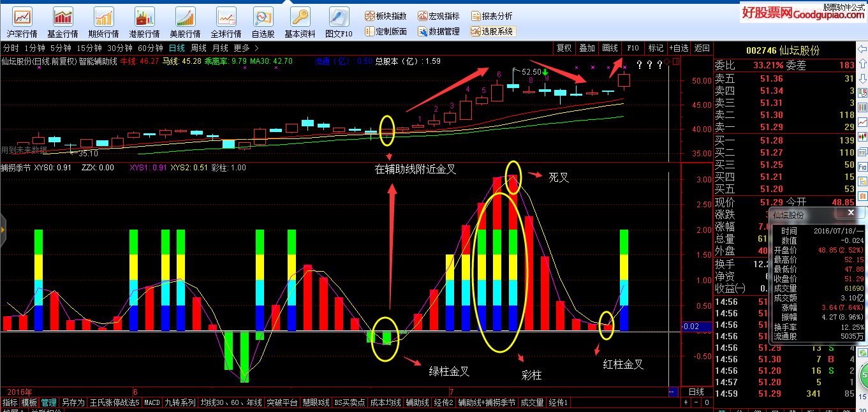Click the 返回 back button

(702, 48)
